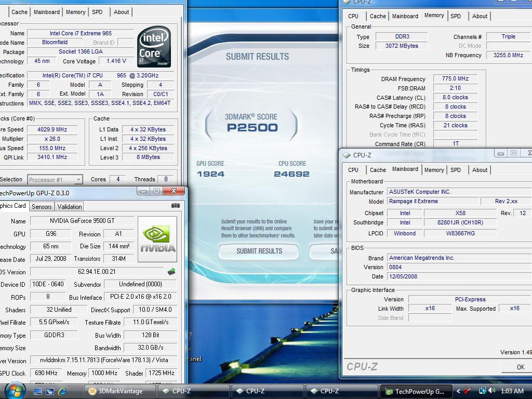Click the CPU name field Intel Core i7 Extreme 965
Screen dimensions: 532x399
click(x=81, y=33)
